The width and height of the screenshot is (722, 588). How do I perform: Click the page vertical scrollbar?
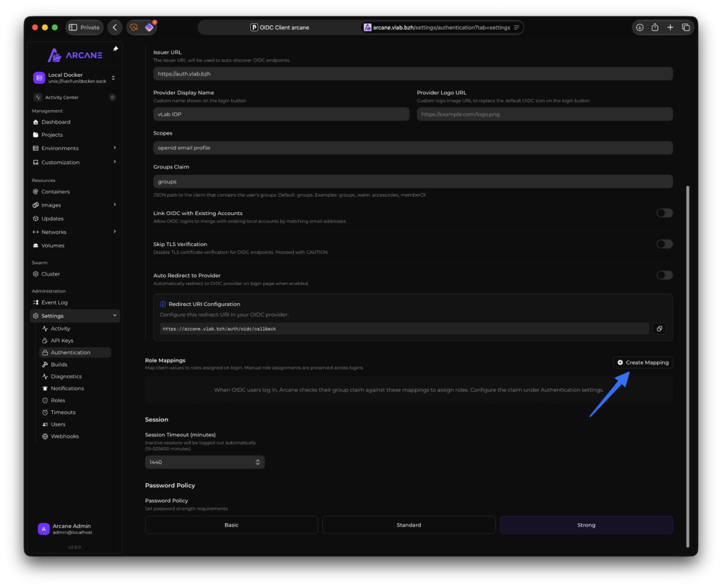click(688, 366)
